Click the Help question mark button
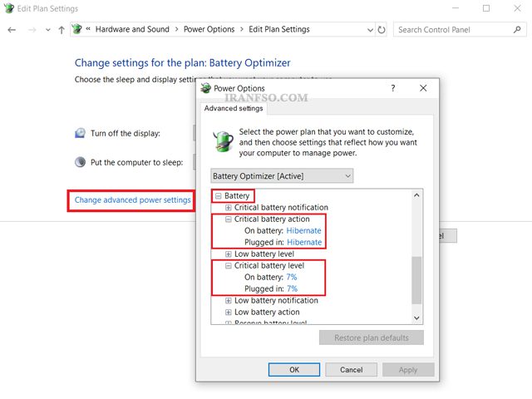Image resolution: width=532 pixels, height=399 pixels. tap(393, 88)
